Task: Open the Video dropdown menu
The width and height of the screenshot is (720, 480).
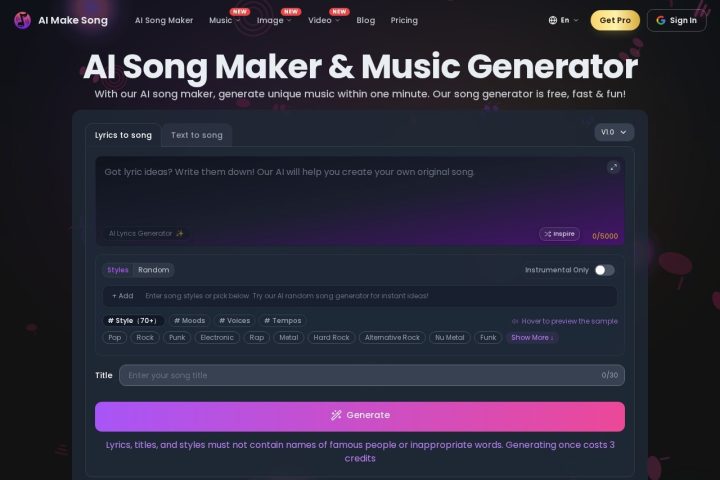Action: [x=324, y=20]
